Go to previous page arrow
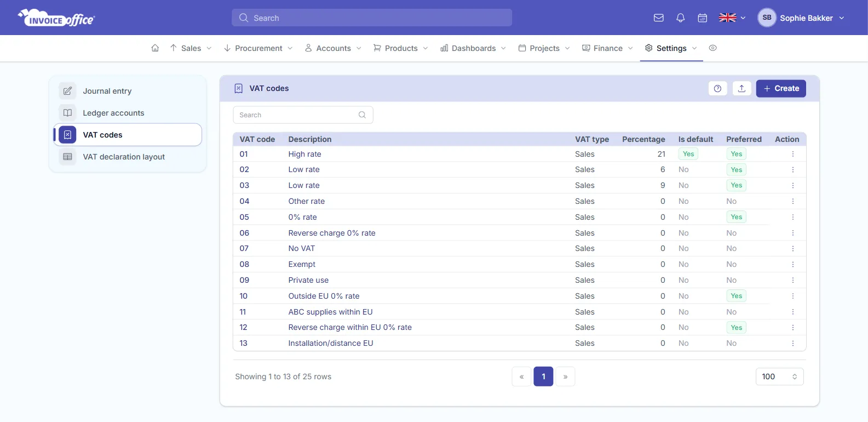The height and width of the screenshot is (422, 868). (521, 377)
